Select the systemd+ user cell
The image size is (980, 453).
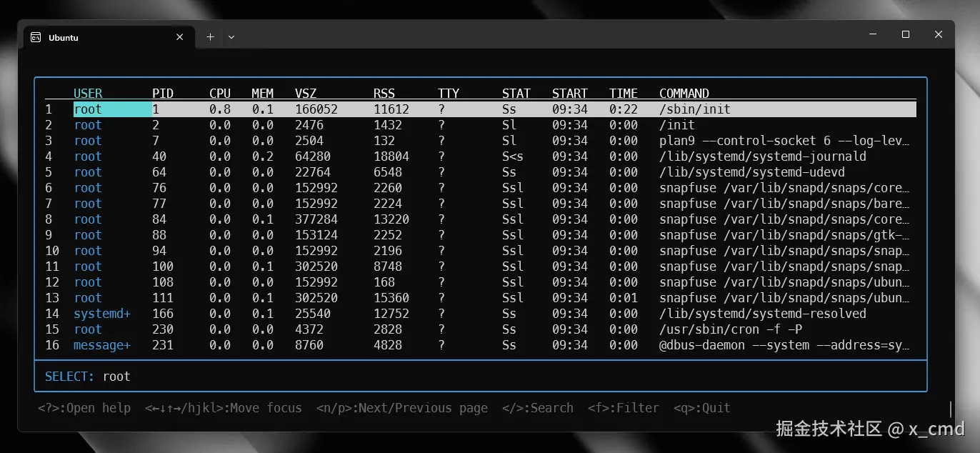102,314
